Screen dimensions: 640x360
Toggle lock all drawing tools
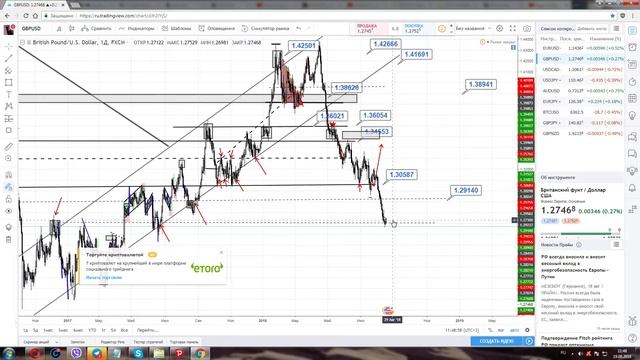(9, 199)
